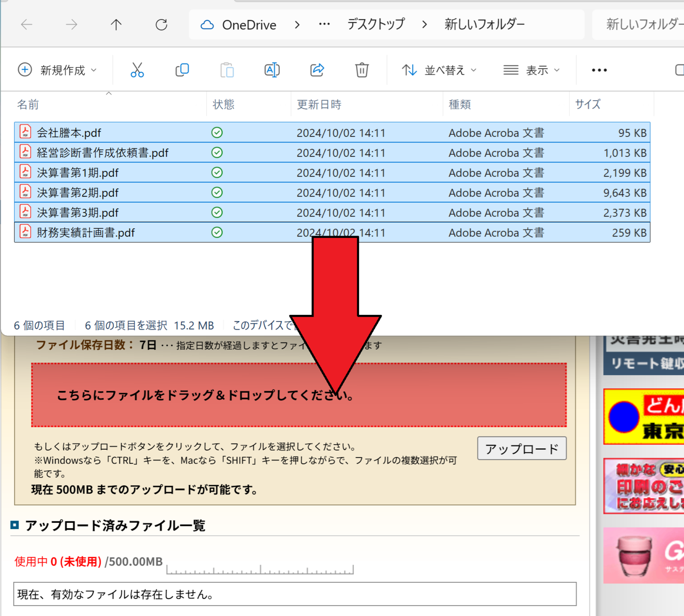Click デスクトップ in the breadcrumb path
684x616 pixels.
(x=376, y=25)
